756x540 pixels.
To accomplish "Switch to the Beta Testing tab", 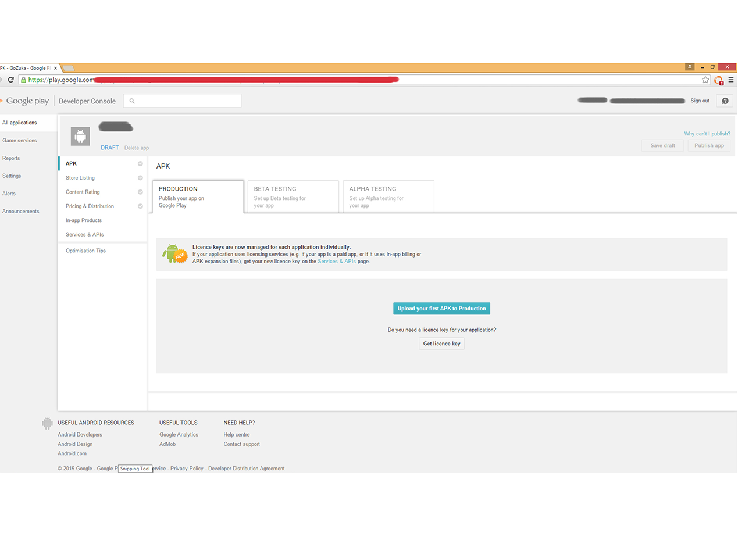I will (293, 196).
